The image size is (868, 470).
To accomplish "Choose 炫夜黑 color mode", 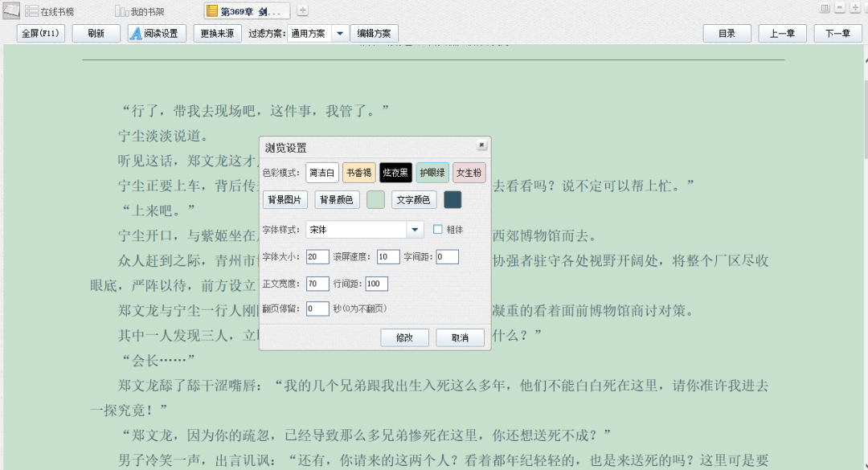I will coord(395,173).
